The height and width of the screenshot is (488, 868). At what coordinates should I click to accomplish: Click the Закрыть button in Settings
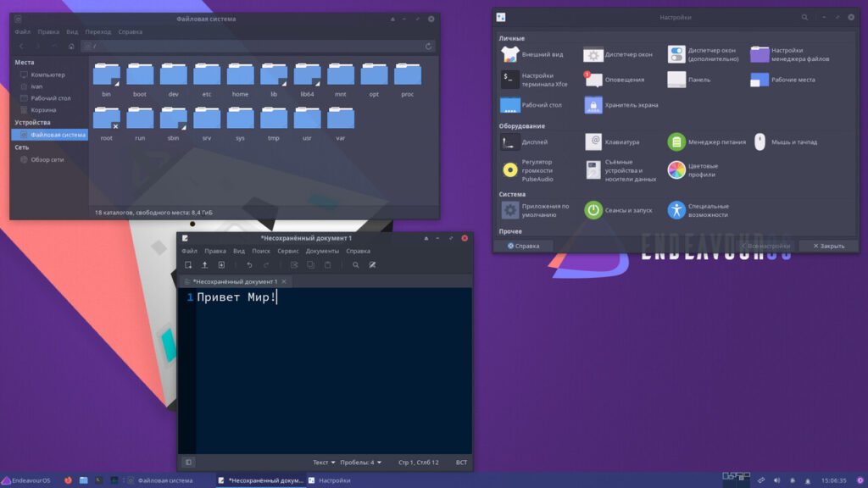(828, 246)
